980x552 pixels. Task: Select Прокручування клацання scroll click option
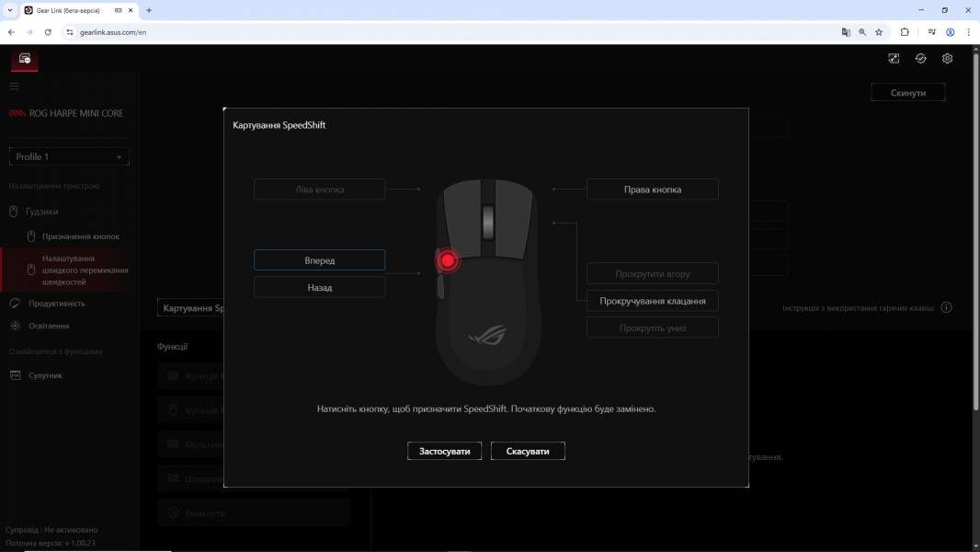coord(653,300)
